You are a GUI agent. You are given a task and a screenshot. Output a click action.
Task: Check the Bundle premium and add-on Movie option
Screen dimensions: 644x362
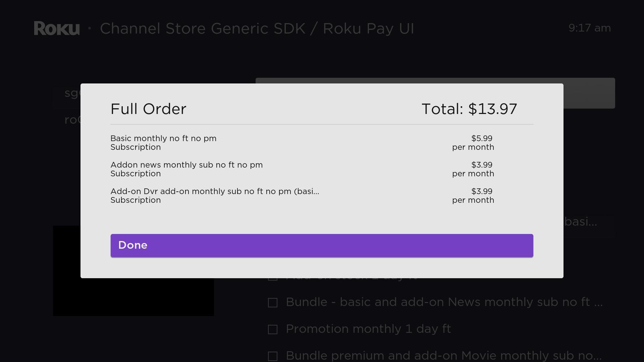coord(272,356)
